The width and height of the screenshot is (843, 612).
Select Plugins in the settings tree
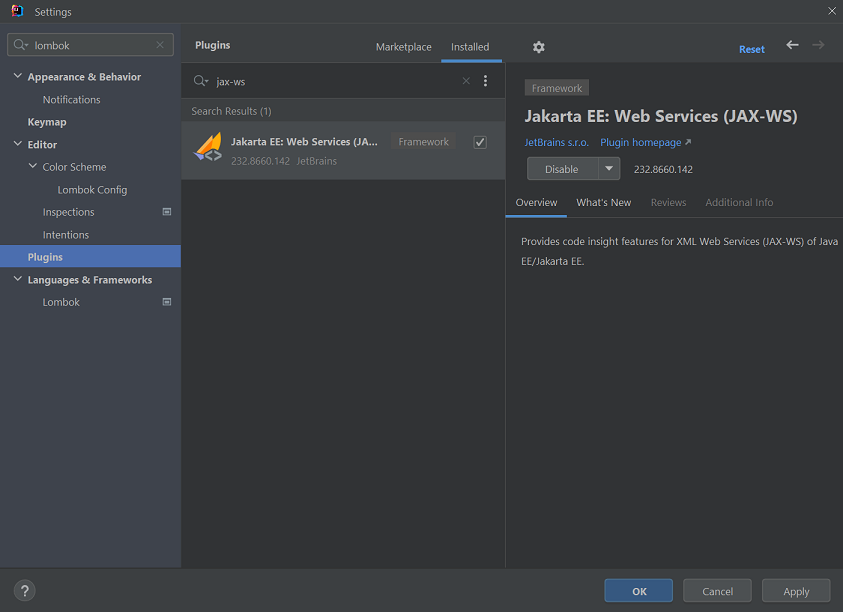click(90, 257)
